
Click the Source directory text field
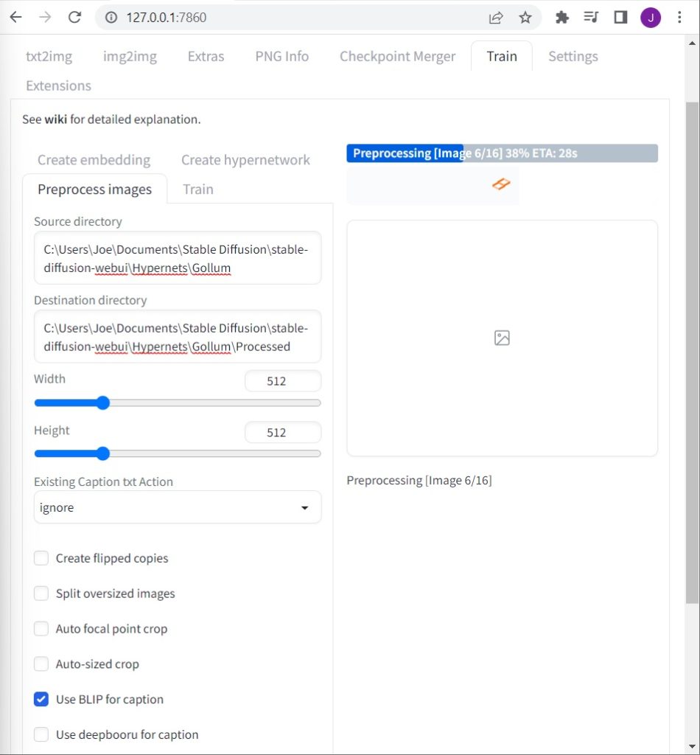(177, 259)
